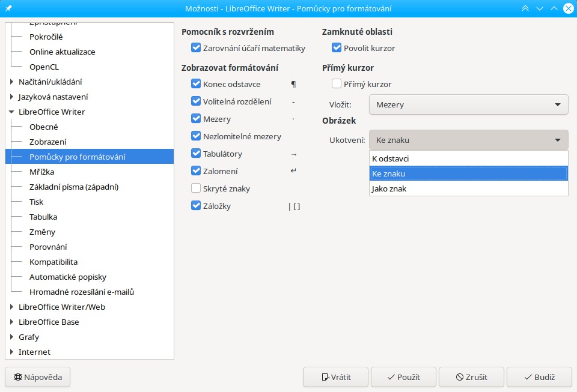
Task: Open the Mřížka settings page
Action: (41, 172)
